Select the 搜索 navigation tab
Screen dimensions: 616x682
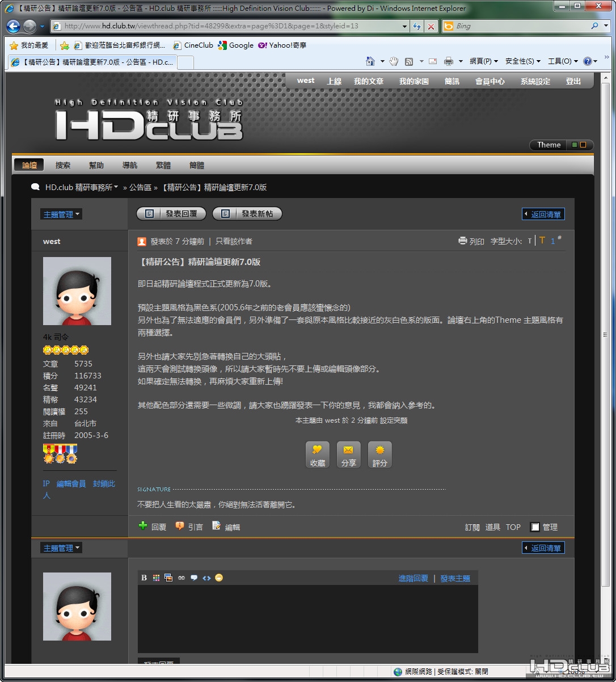click(x=63, y=165)
